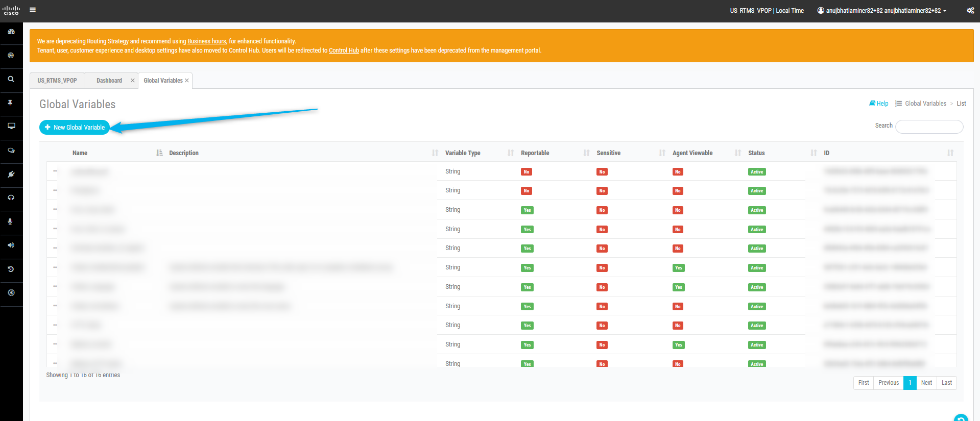The width and height of the screenshot is (980, 421).
Task: Click the List breadcrumb item
Action: click(x=961, y=104)
